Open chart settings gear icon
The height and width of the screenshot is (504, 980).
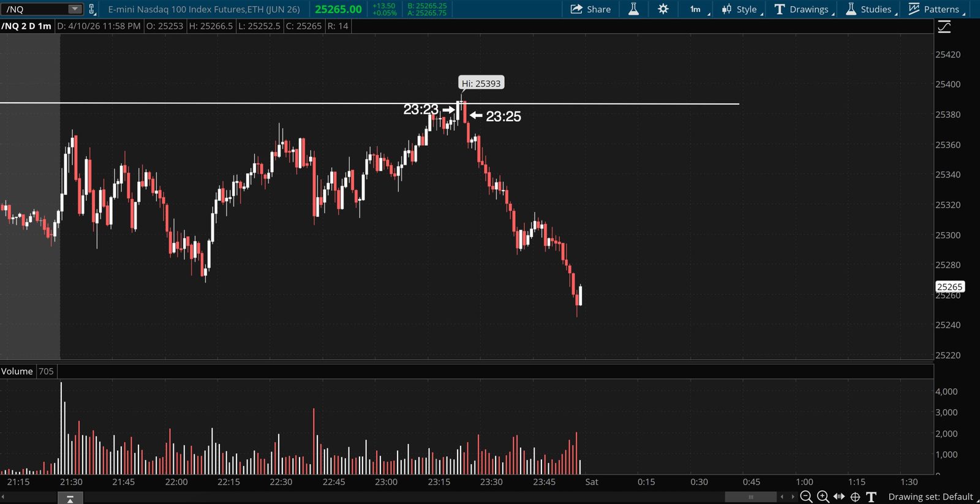click(663, 9)
